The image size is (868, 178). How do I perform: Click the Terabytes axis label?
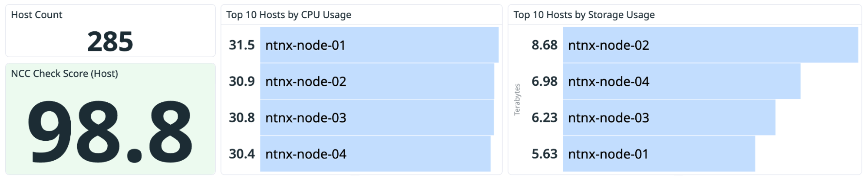[517, 100]
